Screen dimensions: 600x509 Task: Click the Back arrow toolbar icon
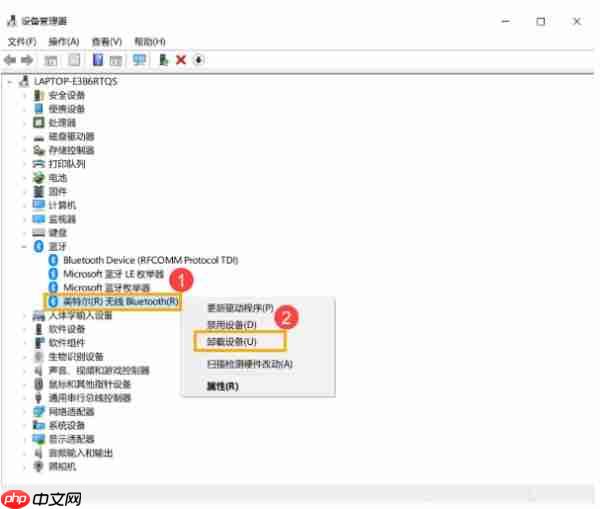(10, 60)
